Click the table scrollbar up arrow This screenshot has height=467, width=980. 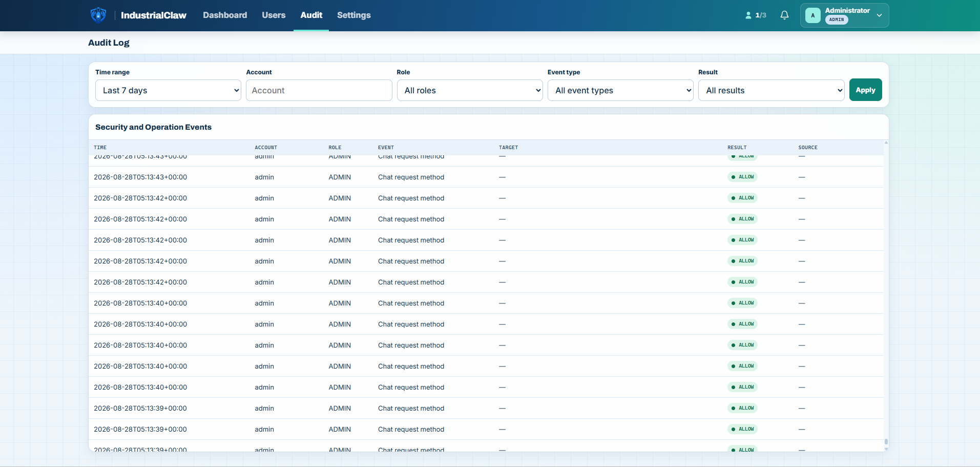[886, 143]
